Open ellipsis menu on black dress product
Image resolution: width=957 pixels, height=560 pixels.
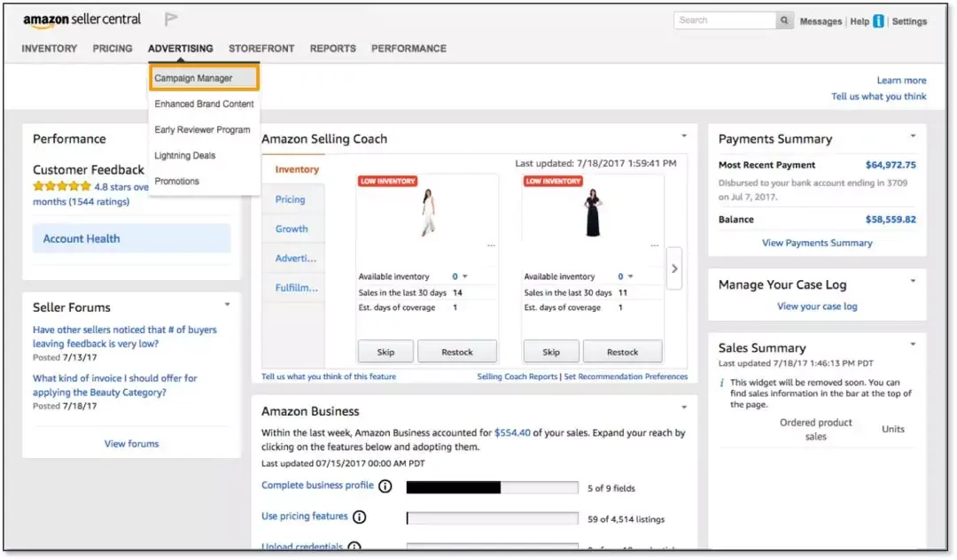[654, 245]
